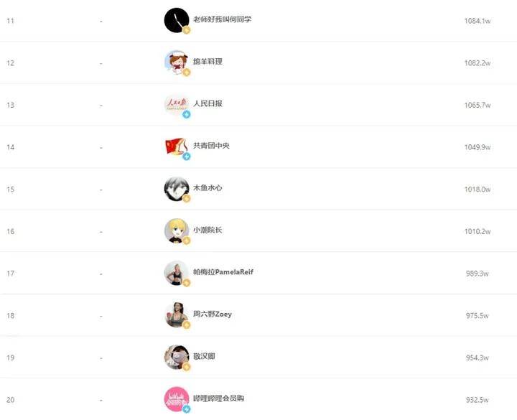Open the 小潮院长 cartoon avatar
This screenshot has width=517, height=420.
click(177, 231)
